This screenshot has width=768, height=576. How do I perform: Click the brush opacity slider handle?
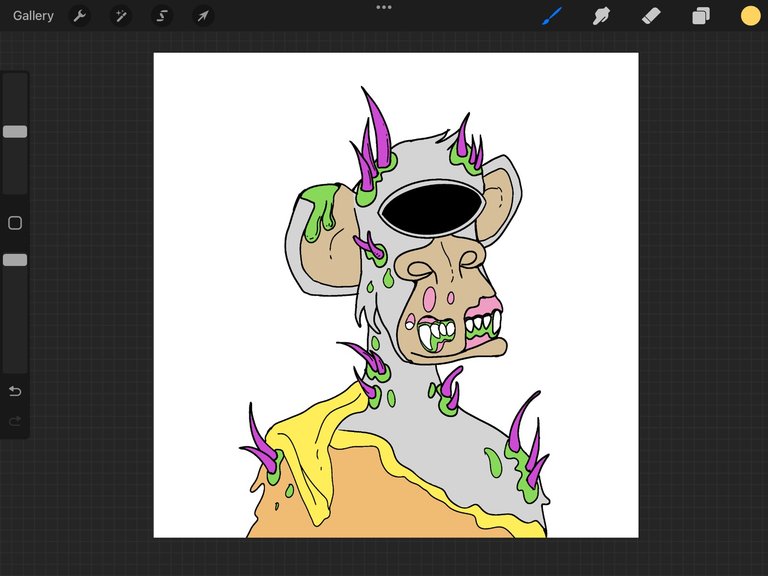pyautogui.click(x=15, y=260)
